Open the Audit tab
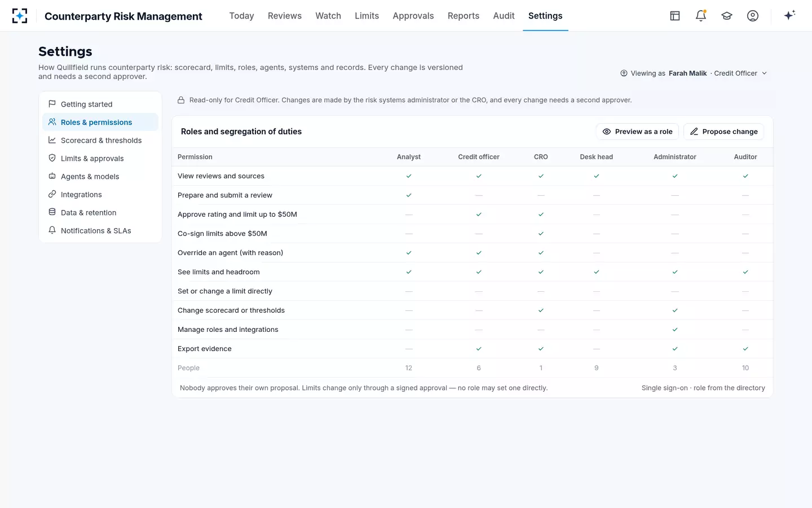Screen dimensions: 812x508 point(504,16)
